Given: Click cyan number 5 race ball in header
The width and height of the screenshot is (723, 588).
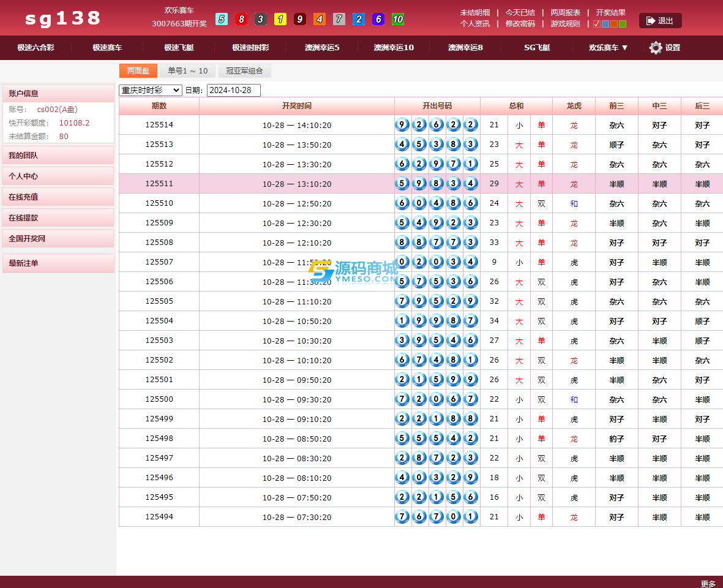Looking at the screenshot, I should [x=222, y=19].
